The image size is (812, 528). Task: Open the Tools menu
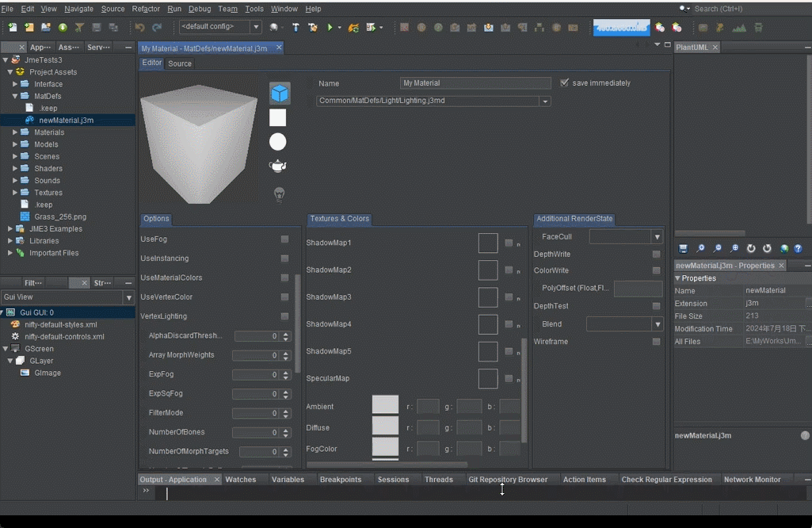[254, 9]
